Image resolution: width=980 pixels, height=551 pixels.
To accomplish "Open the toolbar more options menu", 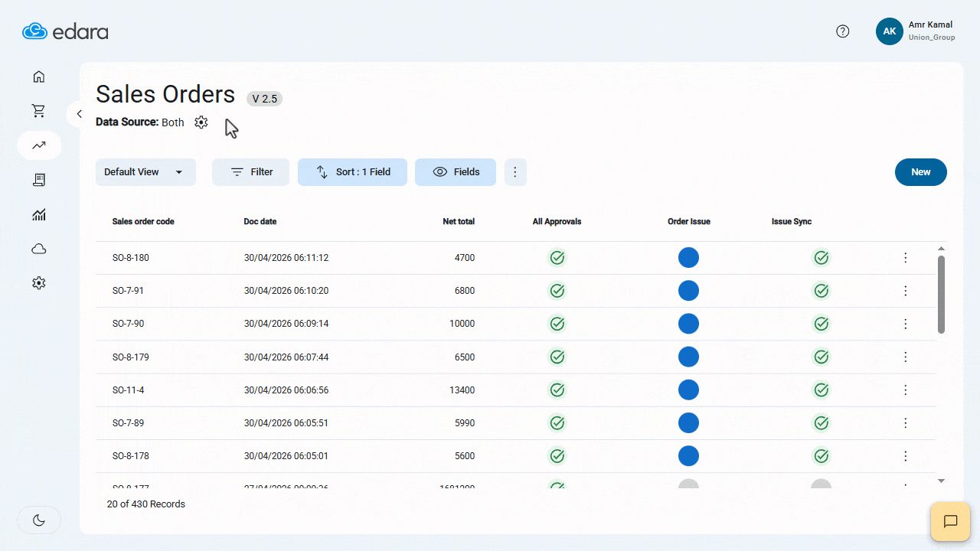I will click(515, 172).
